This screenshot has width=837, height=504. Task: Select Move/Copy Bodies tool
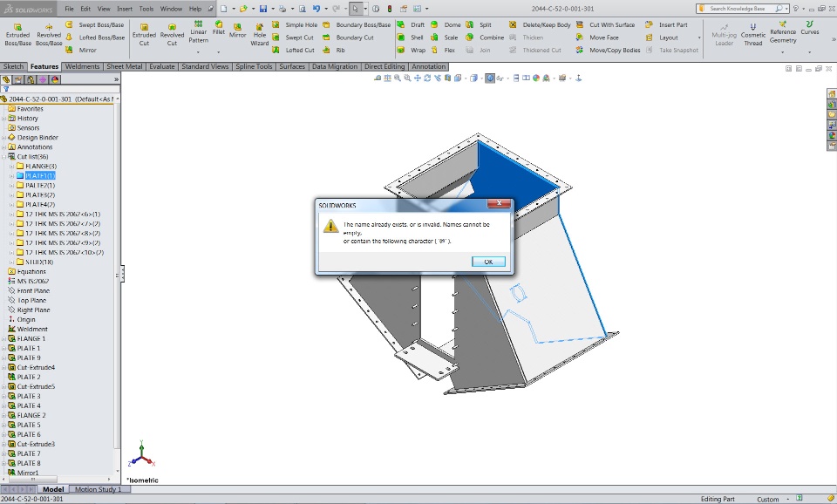click(608, 50)
